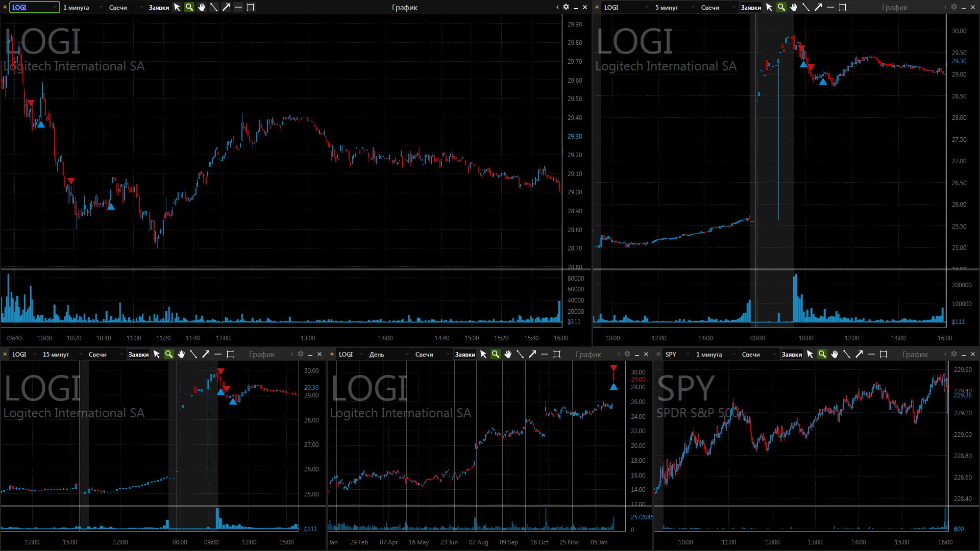Open SPY ticker dropdown
980x551 pixels.
click(677, 355)
